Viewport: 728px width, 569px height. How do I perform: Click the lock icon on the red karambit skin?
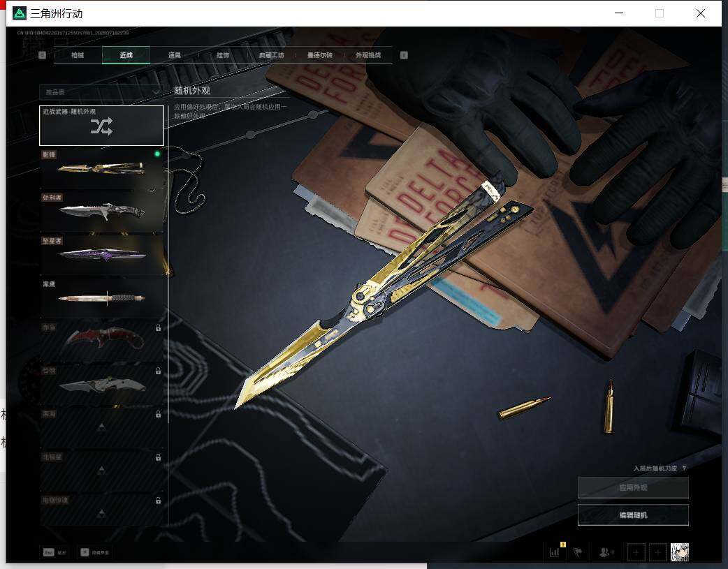[x=159, y=327]
